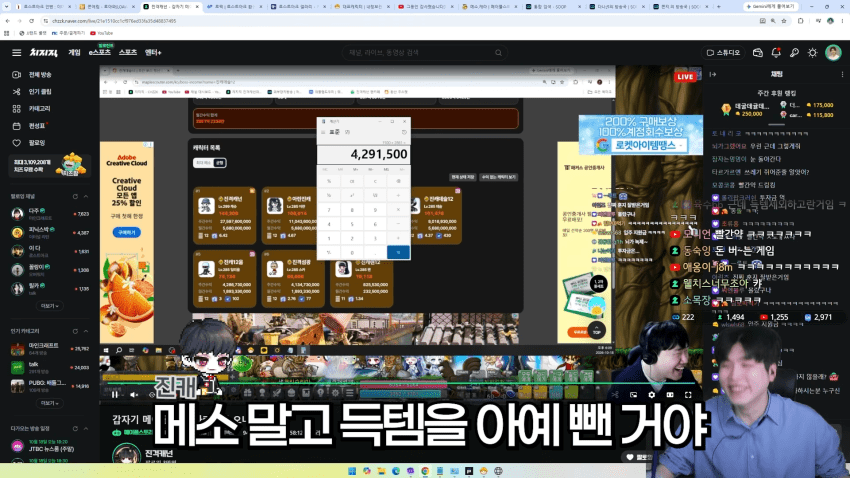Collapse the following channels section
850x478 pixels.
(x=86, y=196)
